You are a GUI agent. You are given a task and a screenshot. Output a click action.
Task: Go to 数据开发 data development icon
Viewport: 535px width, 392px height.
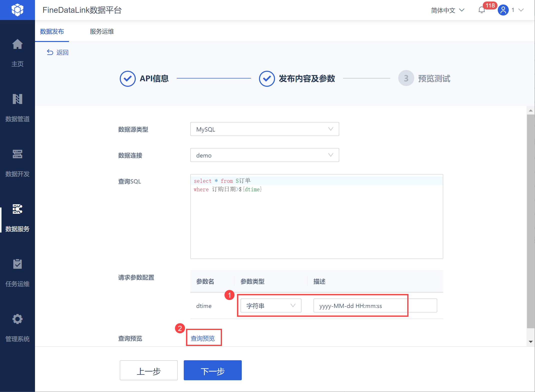[x=17, y=154]
